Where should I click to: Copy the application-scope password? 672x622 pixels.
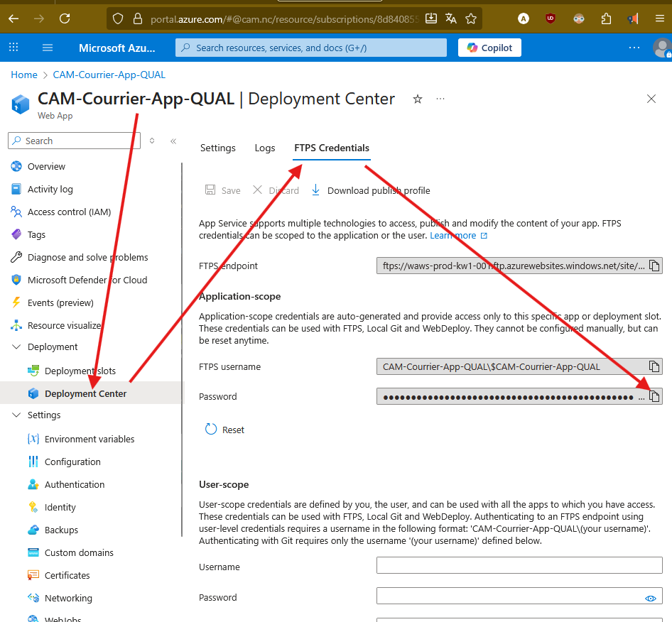[x=654, y=397]
